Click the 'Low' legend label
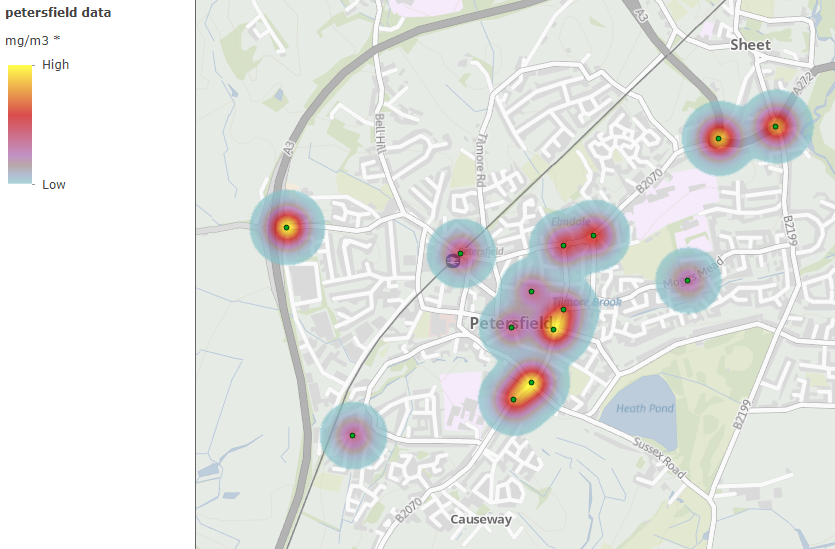This screenshot has height=549, width=835. point(54,185)
